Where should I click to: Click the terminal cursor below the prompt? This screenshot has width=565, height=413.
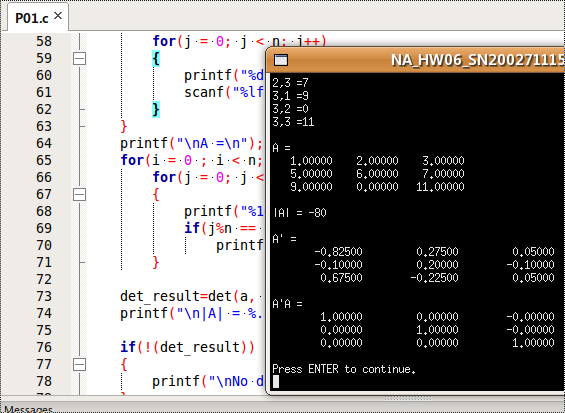[x=276, y=382]
